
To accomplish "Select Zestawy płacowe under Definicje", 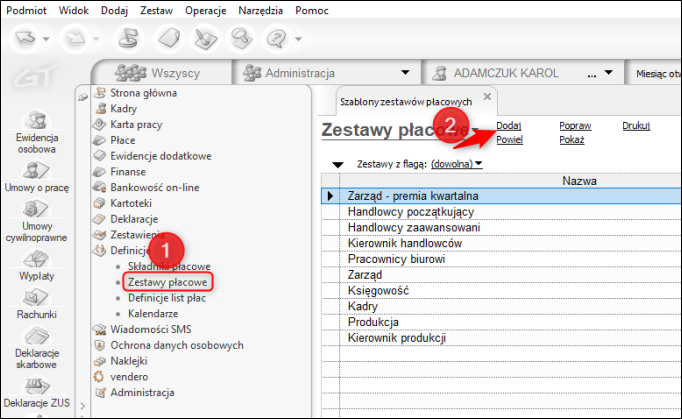I will pyautogui.click(x=167, y=282).
